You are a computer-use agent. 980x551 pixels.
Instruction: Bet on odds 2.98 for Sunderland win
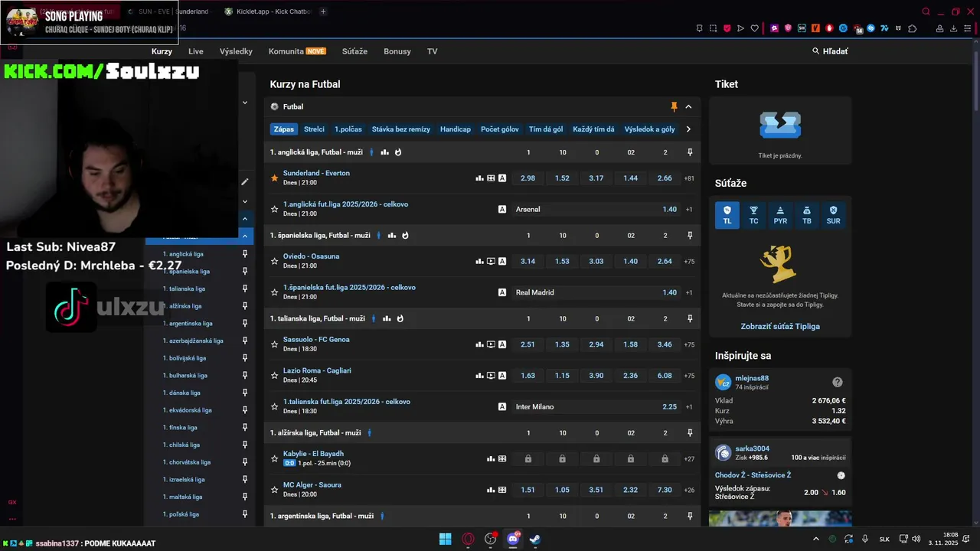[x=528, y=178]
